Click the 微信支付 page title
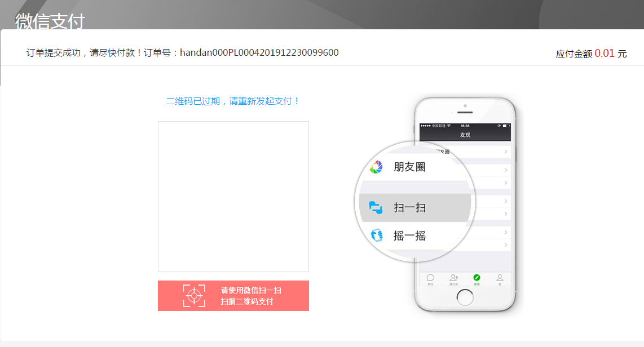Viewport: 644px width, 347px height. tap(50, 21)
